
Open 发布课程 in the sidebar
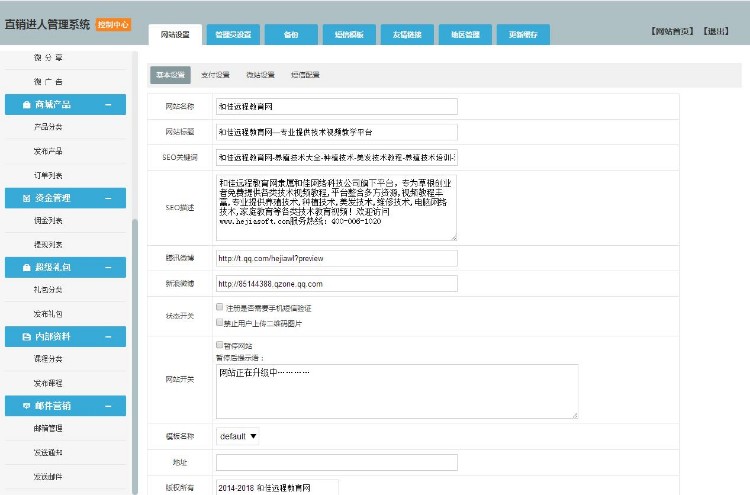(48, 384)
